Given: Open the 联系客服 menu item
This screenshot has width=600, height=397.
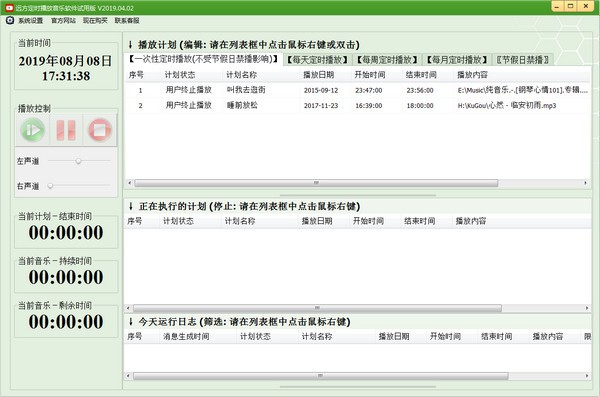Looking at the screenshot, I should coord(127,21).
